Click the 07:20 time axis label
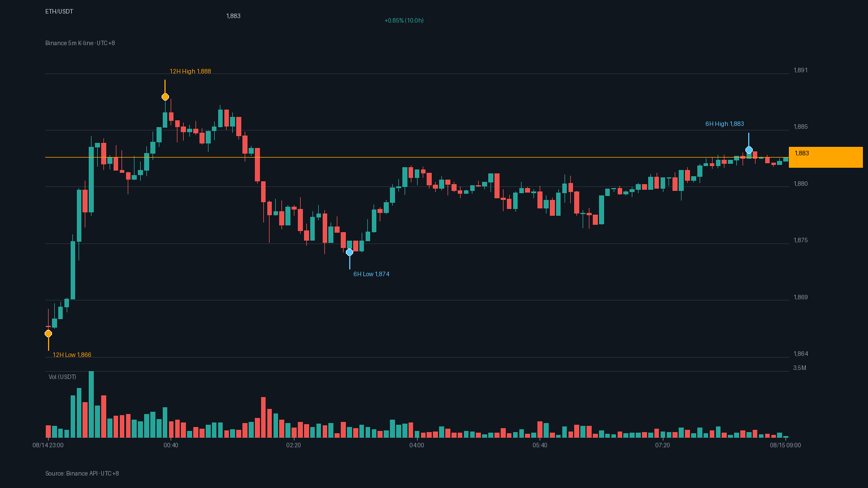The height and width of the screenshot is (488, 868). (662, 445)
